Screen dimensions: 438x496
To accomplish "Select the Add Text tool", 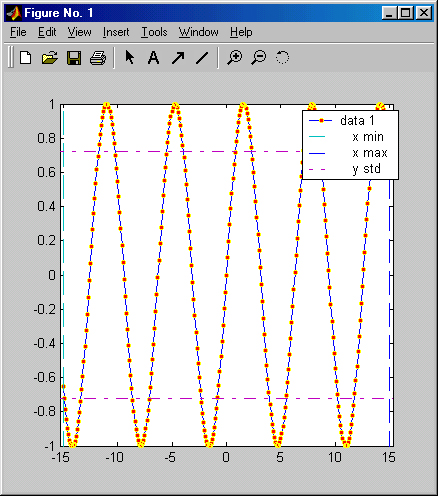I will click(153, 58).
